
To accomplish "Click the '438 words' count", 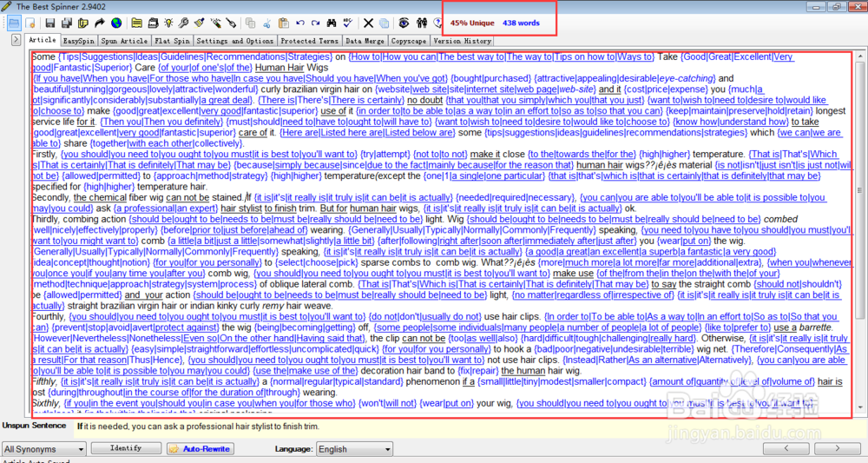I will click(521, 23).
